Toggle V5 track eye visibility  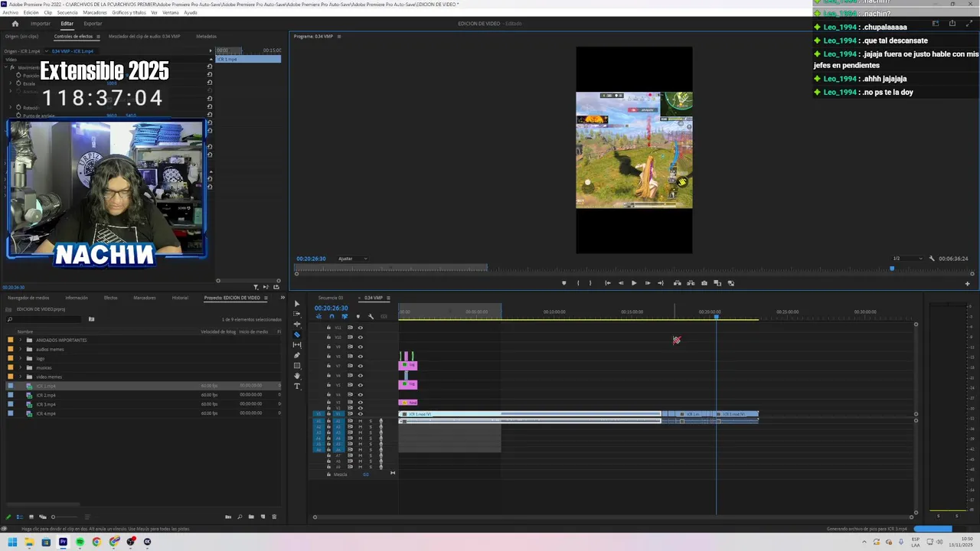360,385
